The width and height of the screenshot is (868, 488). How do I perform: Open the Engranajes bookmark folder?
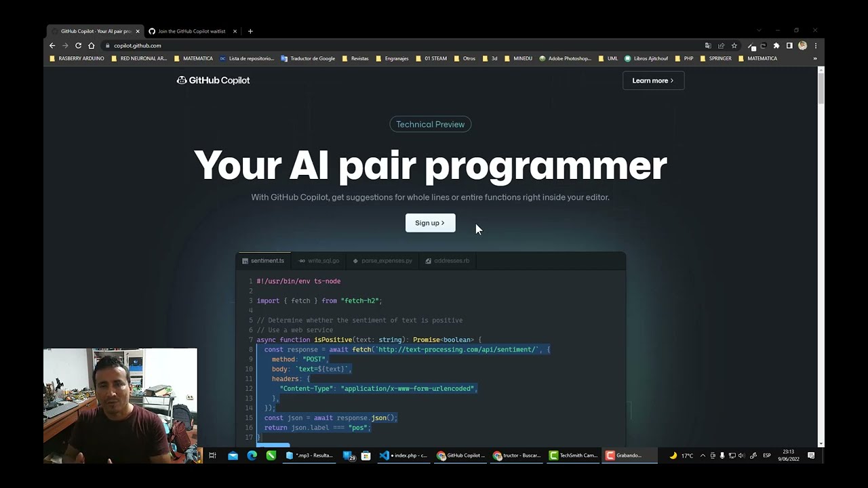tap(391, 58)
